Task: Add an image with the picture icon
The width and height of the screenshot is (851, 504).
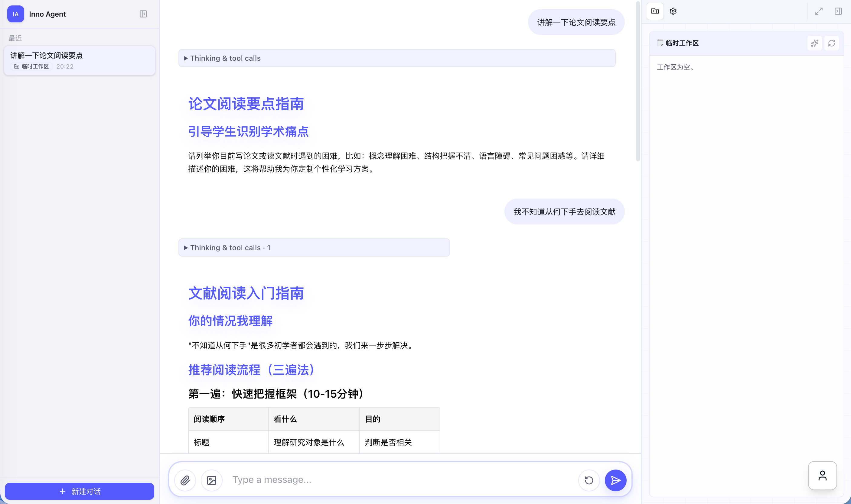Action: point(212,480)
